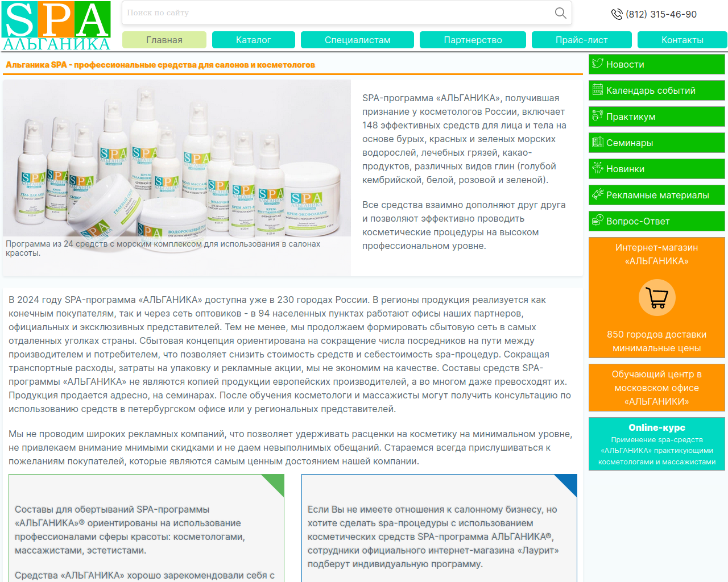Open the Новинки sidebar link
The image size is (728, 582).
click(x=657, y=169)
